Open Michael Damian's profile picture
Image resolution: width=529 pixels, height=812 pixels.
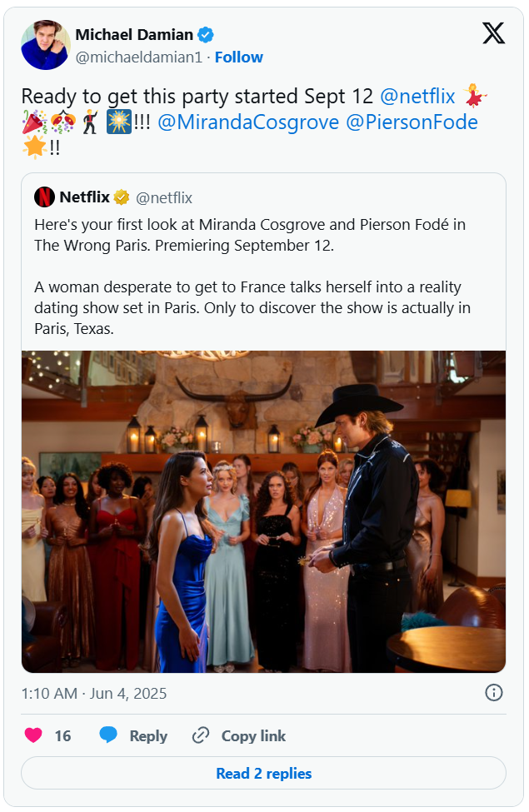tap(45, 45)
